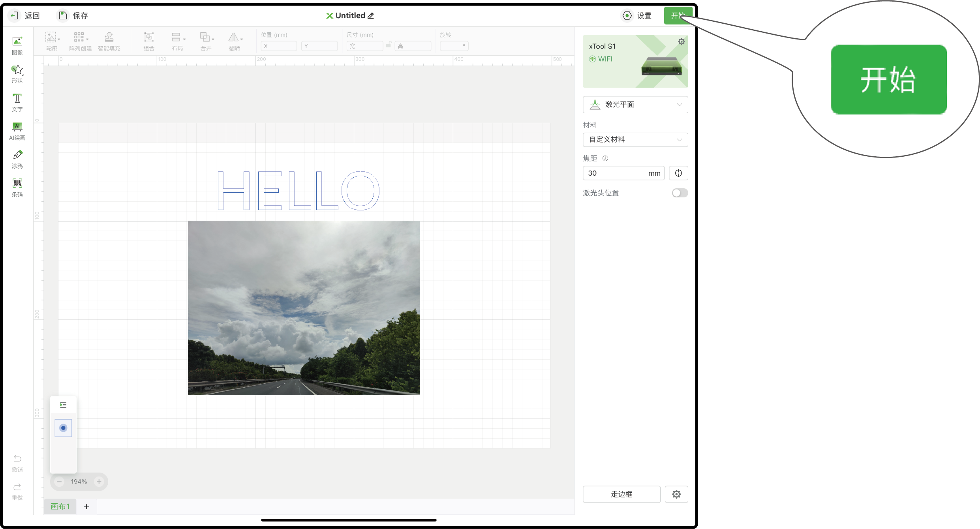Expand the 布局 layout dropdown arrow
This screenshot has width=980, height=529.
[x=184, y=39]
